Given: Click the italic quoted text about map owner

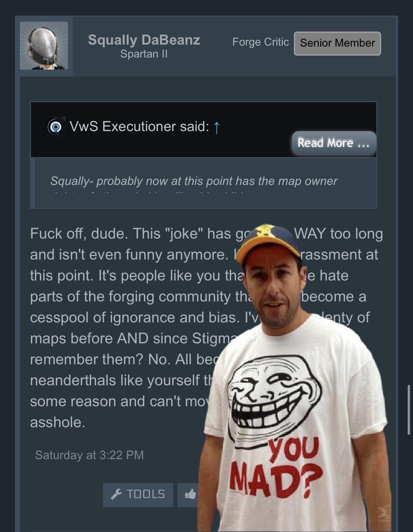Looking at the screenshot, I should tap(194, 181).
